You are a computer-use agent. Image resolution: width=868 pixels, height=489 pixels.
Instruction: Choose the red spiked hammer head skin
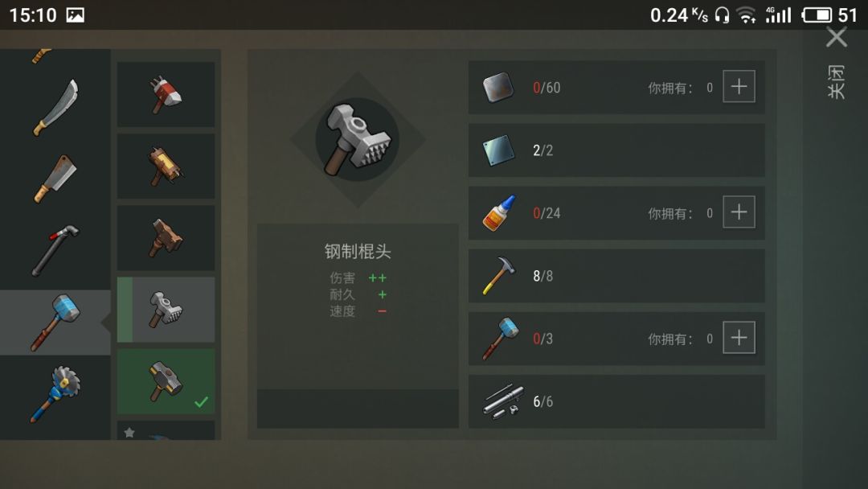pyautogui.click(x=166, y=94)
